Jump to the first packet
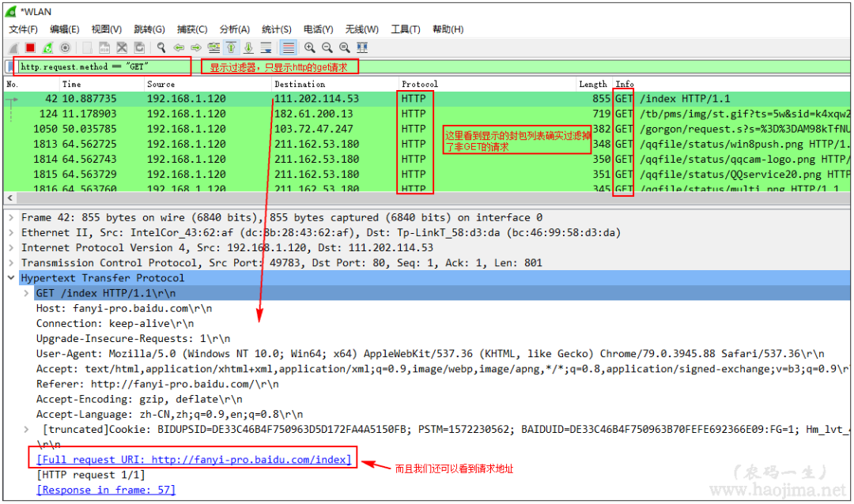 (x=231, y=47)
